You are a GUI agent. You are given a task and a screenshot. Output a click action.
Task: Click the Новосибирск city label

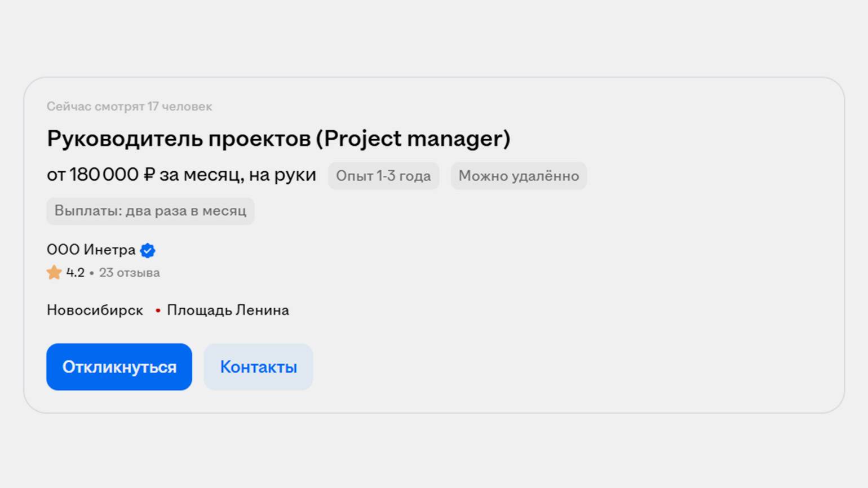[x=95, y=310]
